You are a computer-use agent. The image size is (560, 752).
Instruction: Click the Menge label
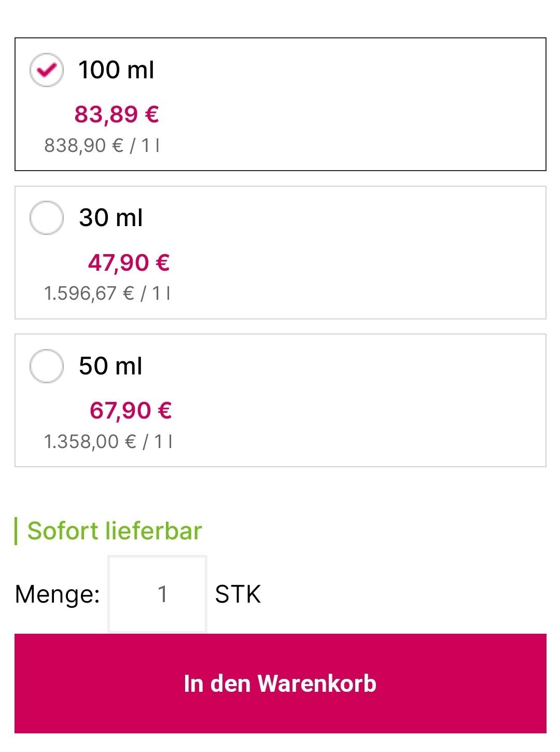(58, 594)
